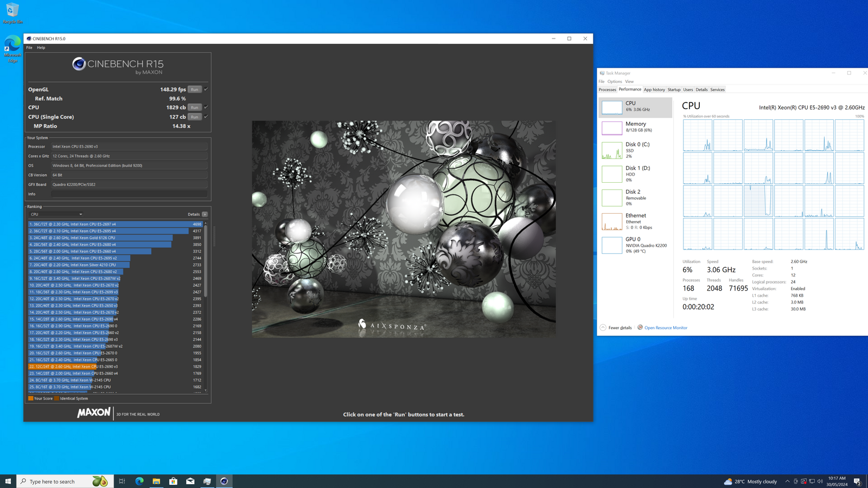Image resolution: width=868 pixels, height=488 pixels.
Task: Open the Ranking CPU dropdown
Action: point(56,214)
